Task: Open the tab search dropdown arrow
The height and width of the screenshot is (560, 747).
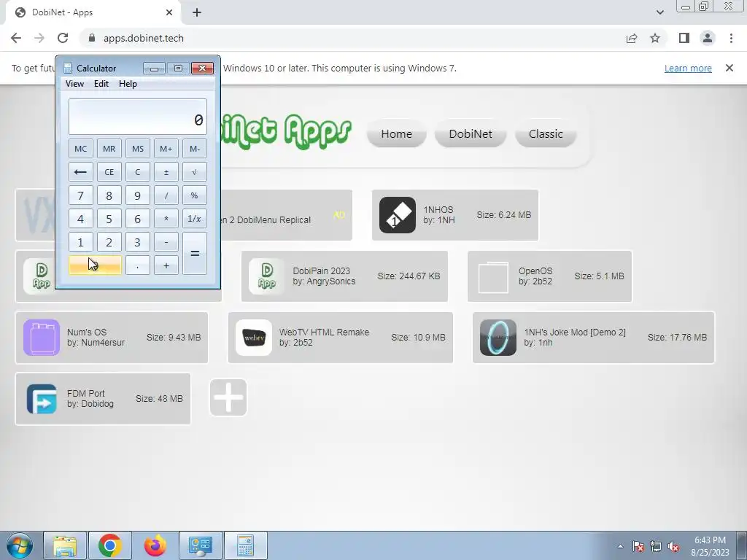Action: [659, 12]
